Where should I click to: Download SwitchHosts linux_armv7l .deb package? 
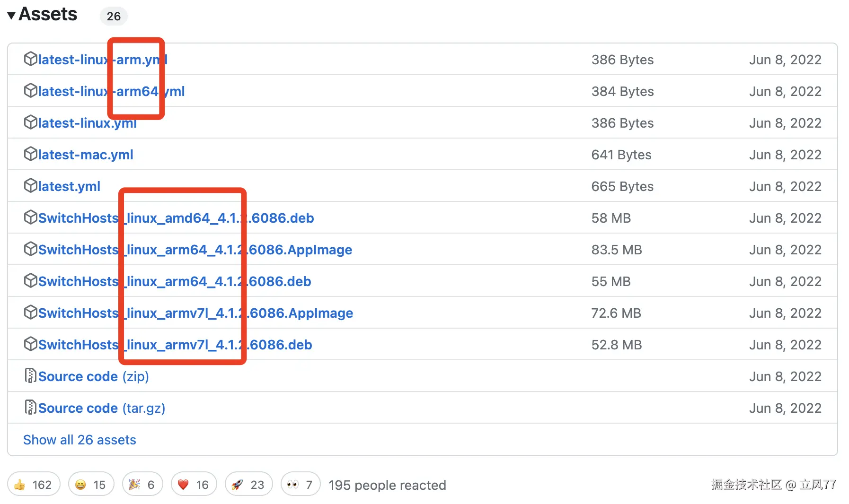(175, 345)
